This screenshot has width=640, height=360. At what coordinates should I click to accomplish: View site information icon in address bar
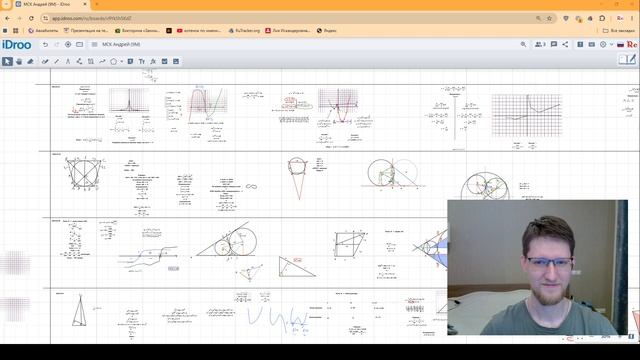click(x=46, y=18)
